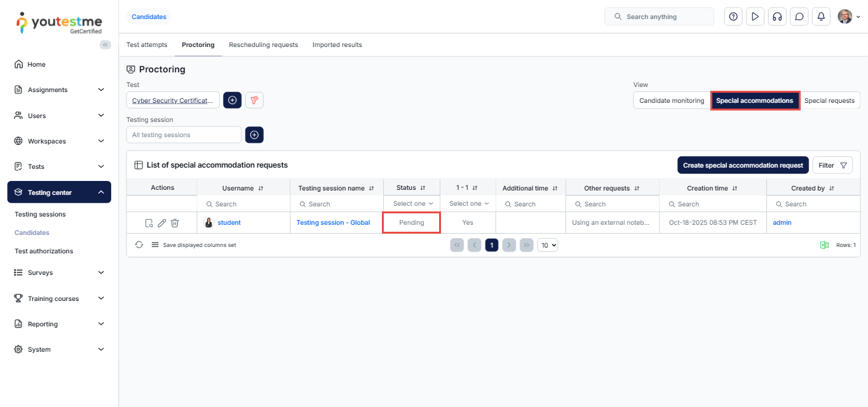Open the headphones support icon

coord(776,17)
